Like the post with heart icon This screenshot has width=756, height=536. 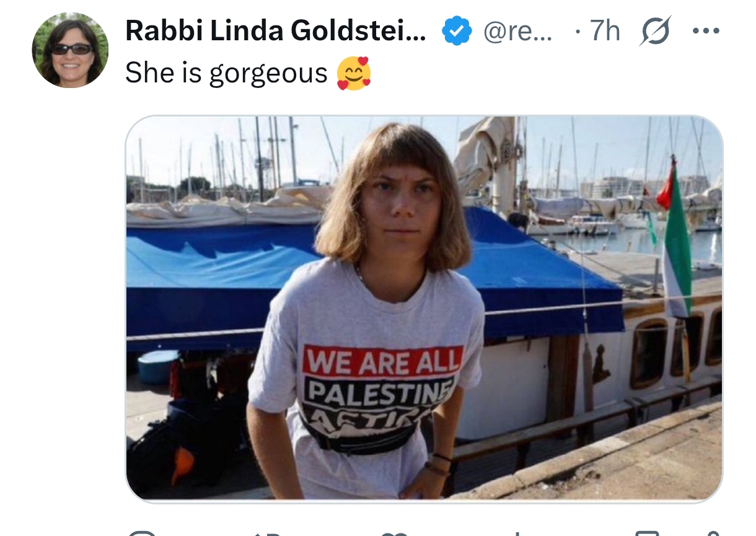pos(394,532)
